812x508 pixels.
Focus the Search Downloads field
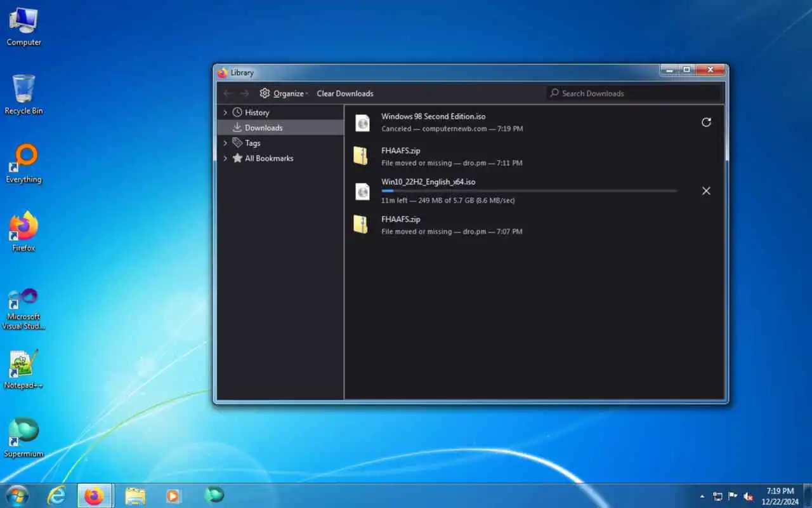pos(633,93)
